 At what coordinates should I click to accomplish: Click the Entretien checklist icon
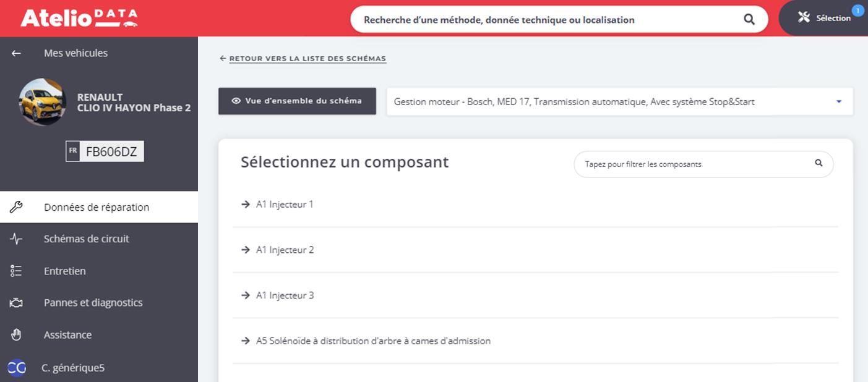point(17,271)
